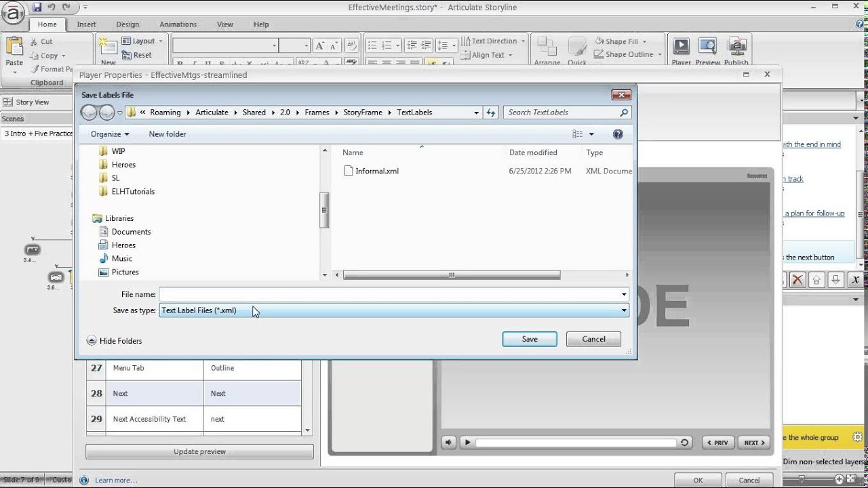This screenshot has width=868, height=488.
Task: Switch to the Design ribbon tab
Action: [127, 24]
